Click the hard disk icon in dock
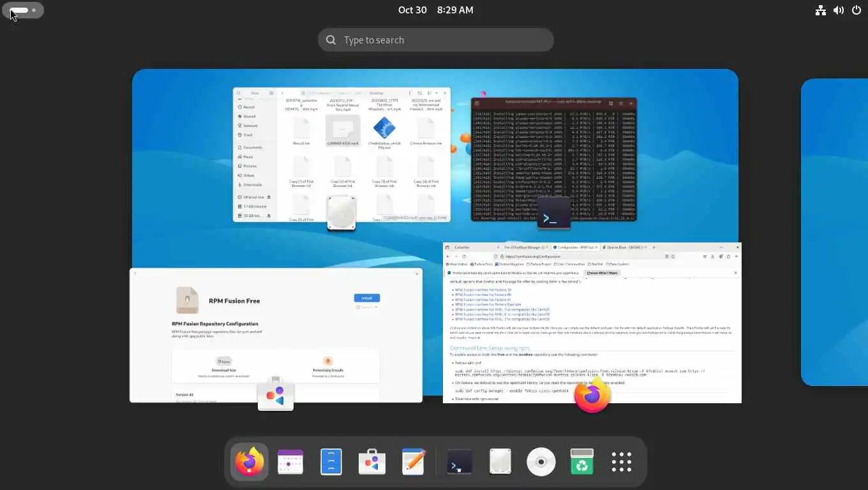868x490 pixels. tap(500, 462)
